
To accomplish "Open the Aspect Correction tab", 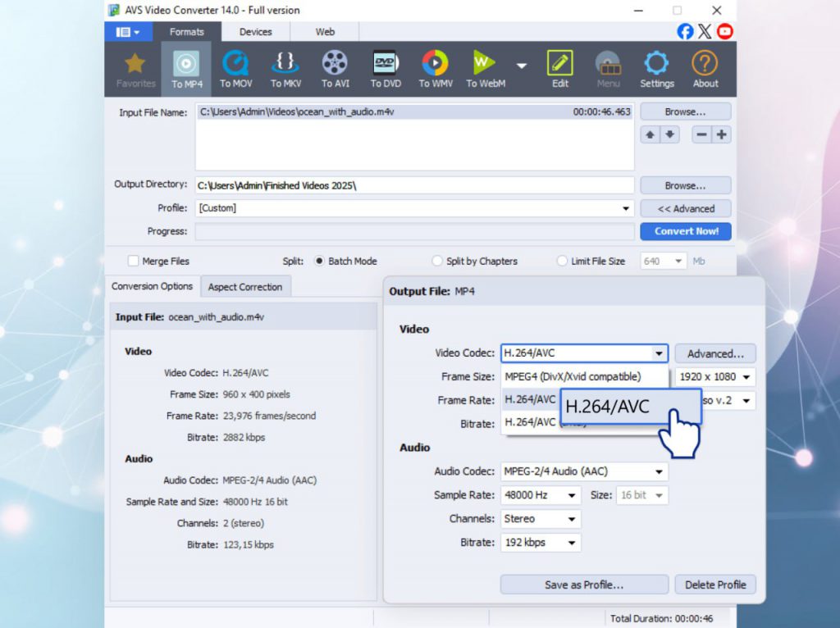I will pos(244,287).
